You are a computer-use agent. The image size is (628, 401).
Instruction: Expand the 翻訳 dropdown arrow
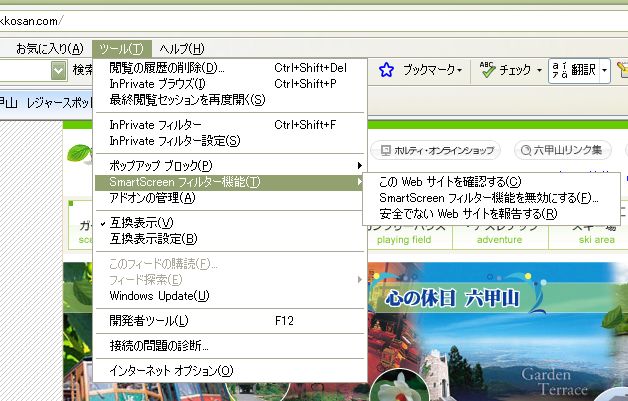click(x=604, y=71)
